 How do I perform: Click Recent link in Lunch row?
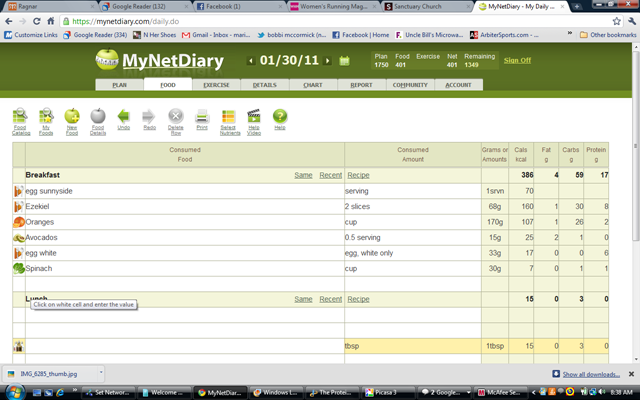(x=331, y=299)
